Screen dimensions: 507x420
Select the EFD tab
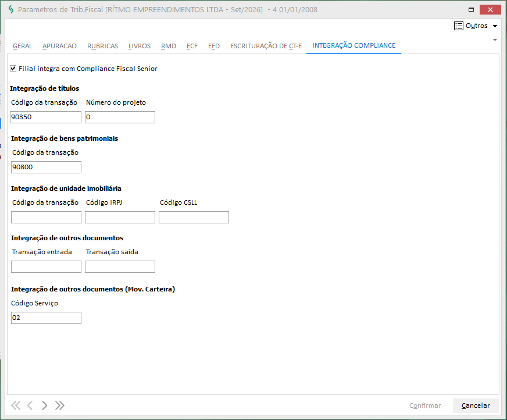pos(214,46)
